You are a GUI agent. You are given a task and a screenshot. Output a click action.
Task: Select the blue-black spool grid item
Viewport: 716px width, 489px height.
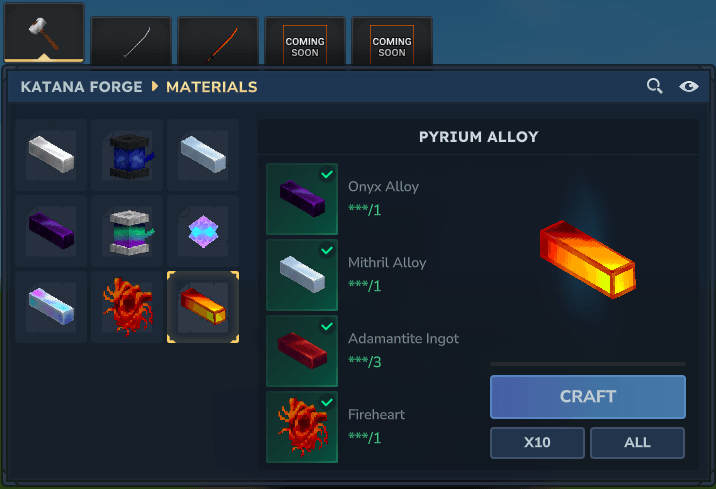127,155
